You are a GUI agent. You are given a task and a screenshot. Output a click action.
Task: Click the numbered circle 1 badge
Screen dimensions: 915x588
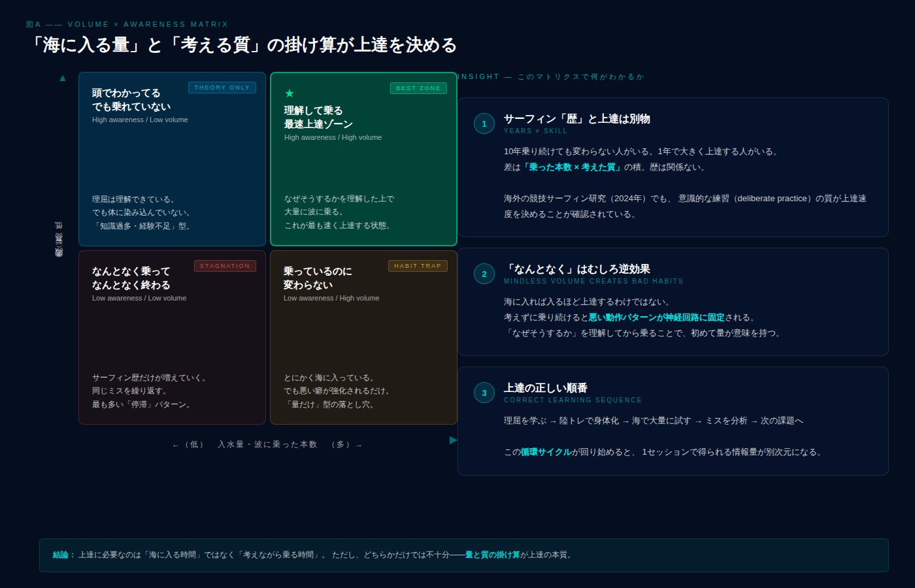[484, 123]
